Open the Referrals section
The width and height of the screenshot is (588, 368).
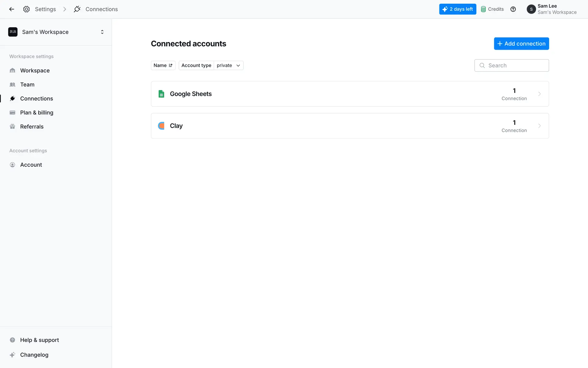tap(32, 127)
